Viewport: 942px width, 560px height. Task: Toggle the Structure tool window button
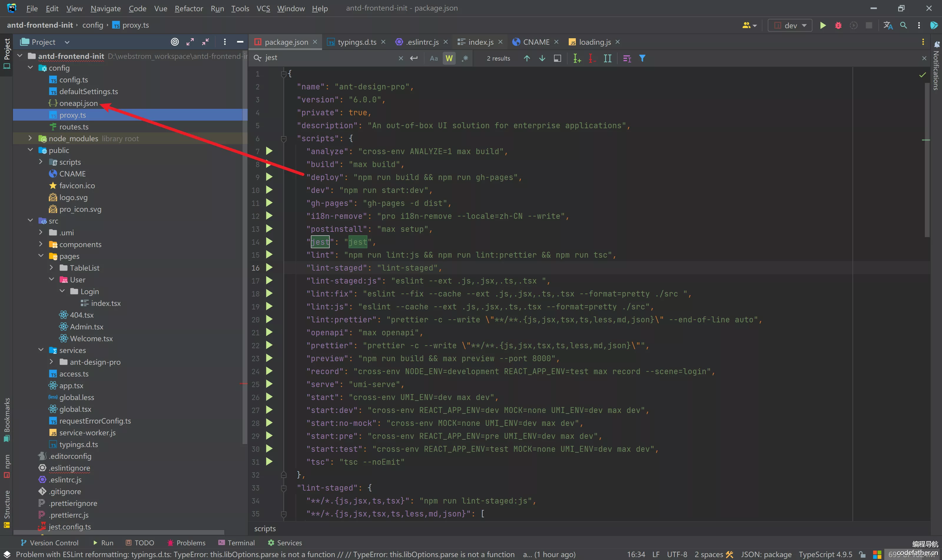tap(6, 509)
